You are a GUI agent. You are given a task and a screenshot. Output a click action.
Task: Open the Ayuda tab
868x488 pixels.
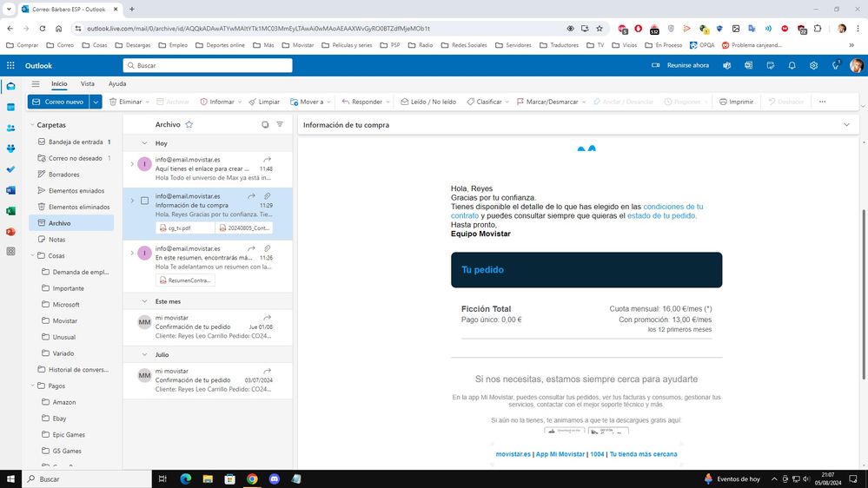pos(117,84)
